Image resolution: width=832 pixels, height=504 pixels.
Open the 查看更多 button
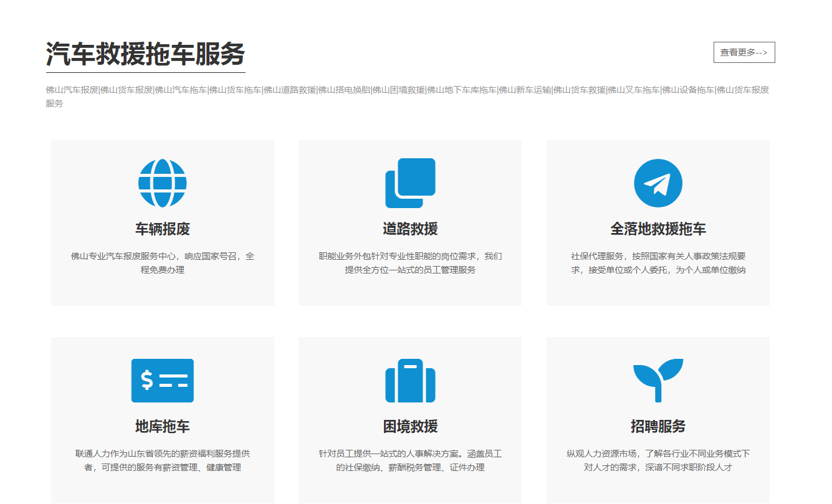point(744,52)
